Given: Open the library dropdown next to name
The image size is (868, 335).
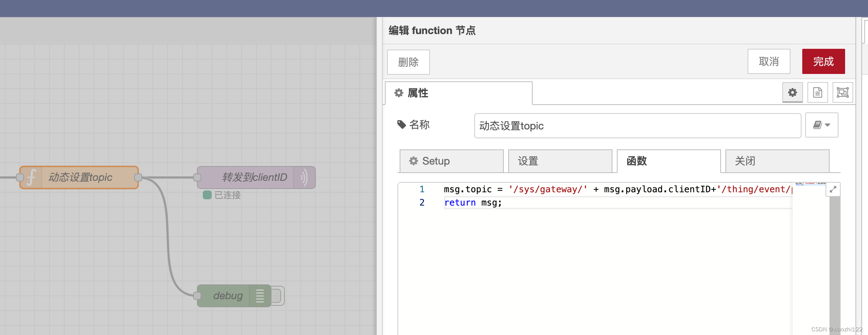Looking at the screenshot, I should click(x=822, y=125).
